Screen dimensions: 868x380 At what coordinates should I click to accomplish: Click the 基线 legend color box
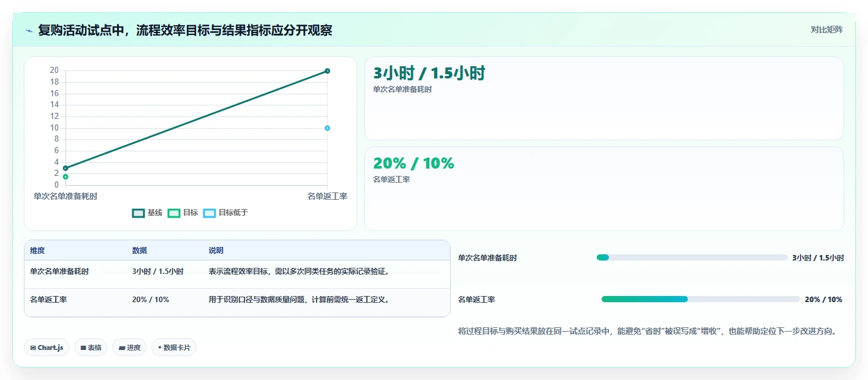[138, 213]
